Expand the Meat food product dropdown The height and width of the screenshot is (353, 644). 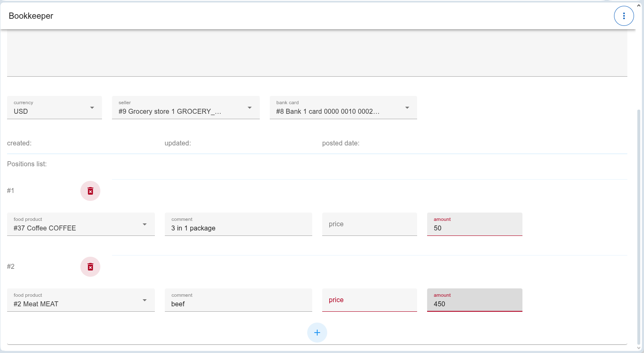(x=81, y=300)
